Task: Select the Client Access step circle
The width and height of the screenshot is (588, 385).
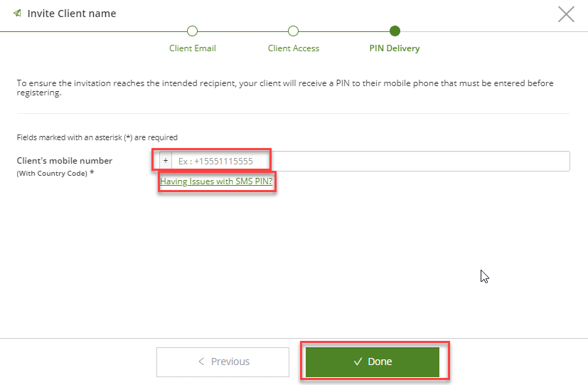Action: coord(293,31)
